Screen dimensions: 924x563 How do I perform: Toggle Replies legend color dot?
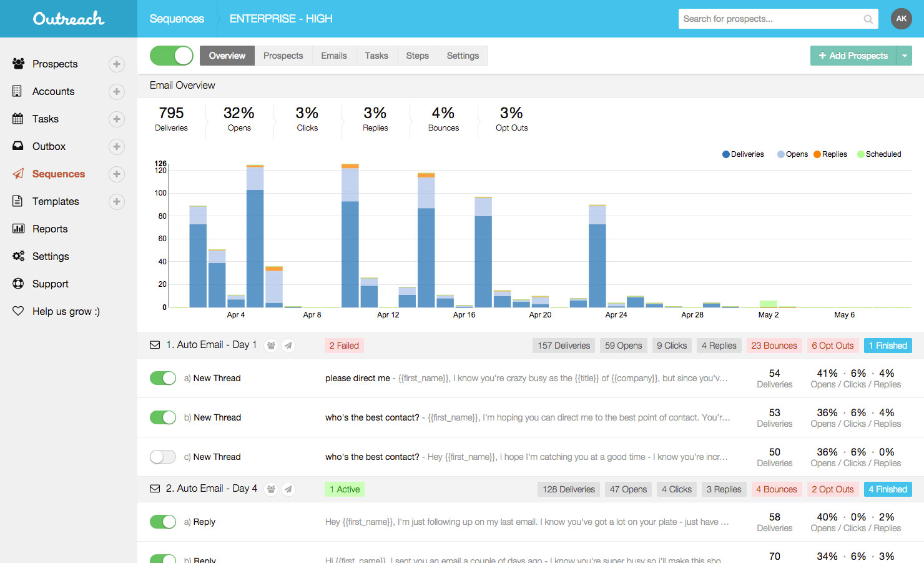click(x=817, y=154)
